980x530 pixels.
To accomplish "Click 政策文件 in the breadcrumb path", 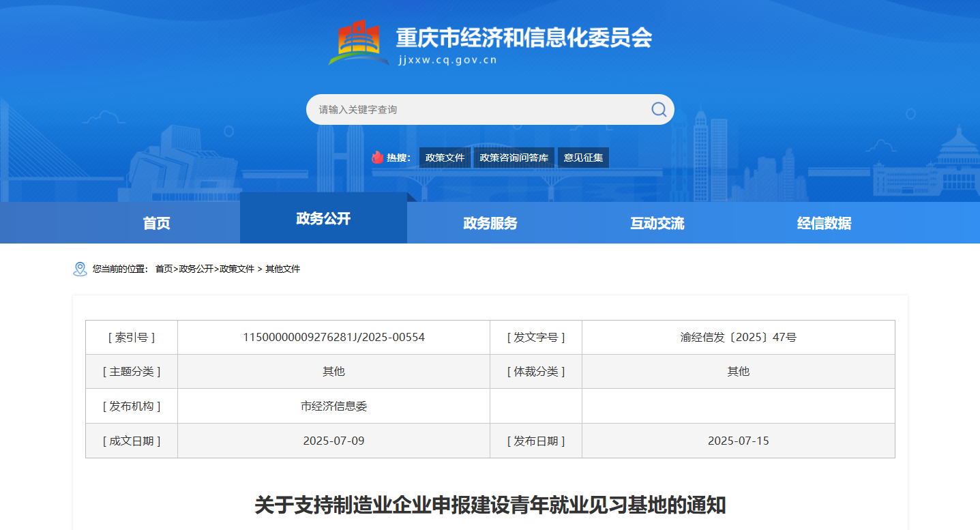I will [x=237, y=269].
